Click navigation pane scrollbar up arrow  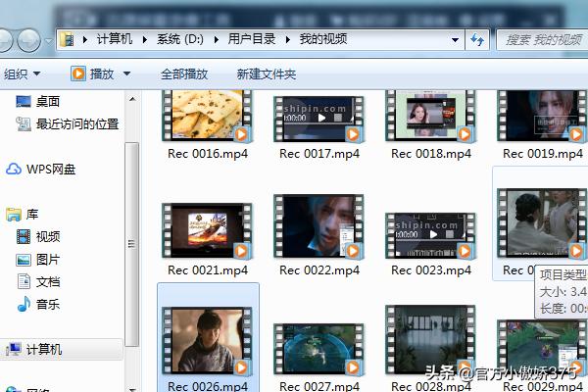[132, 99]
